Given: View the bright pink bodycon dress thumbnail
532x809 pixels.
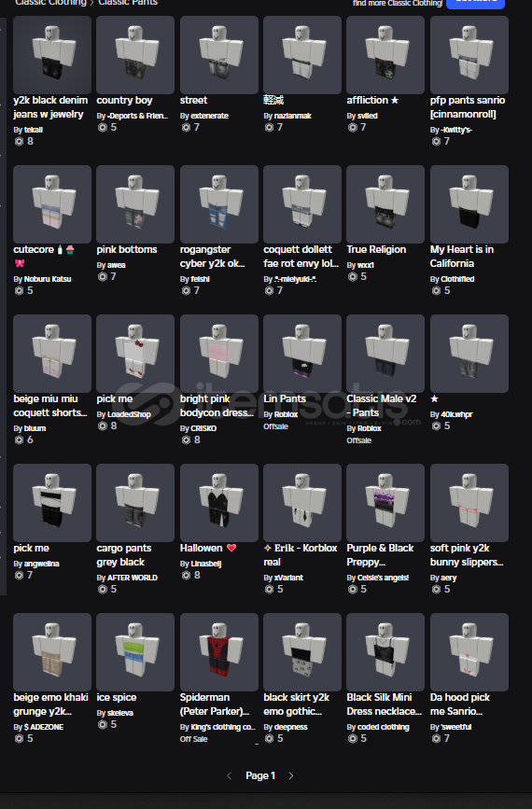Looking at the screenshot, I should (x=218, y=354).
